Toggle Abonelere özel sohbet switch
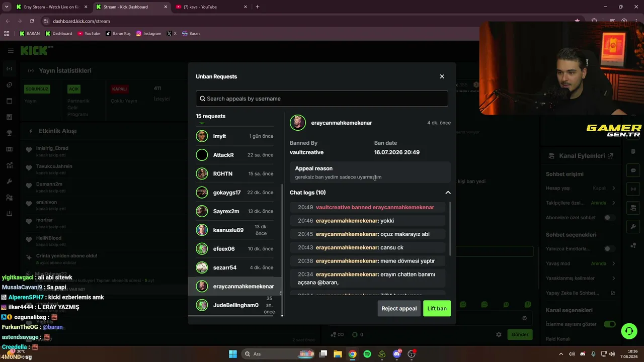 point(610,218)
